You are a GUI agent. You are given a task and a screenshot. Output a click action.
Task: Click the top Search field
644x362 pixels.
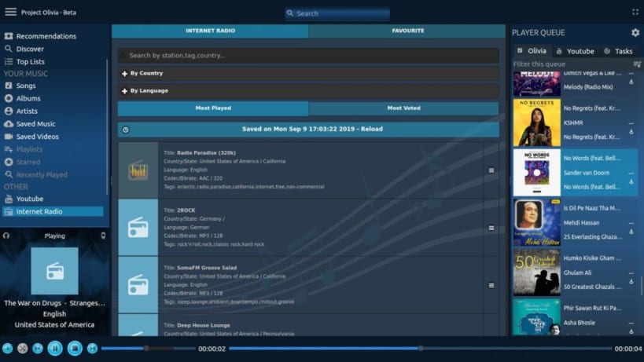pyautogui.click(x=337, y=13)
